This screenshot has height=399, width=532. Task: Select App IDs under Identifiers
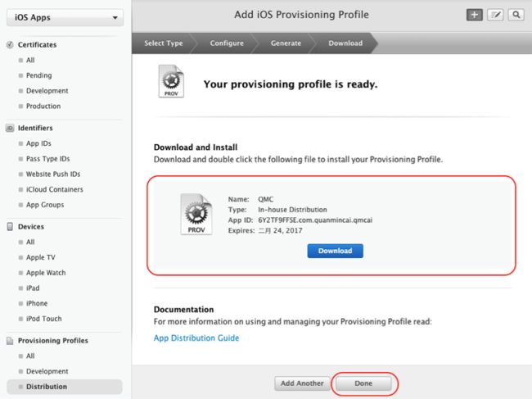[38, 143]
